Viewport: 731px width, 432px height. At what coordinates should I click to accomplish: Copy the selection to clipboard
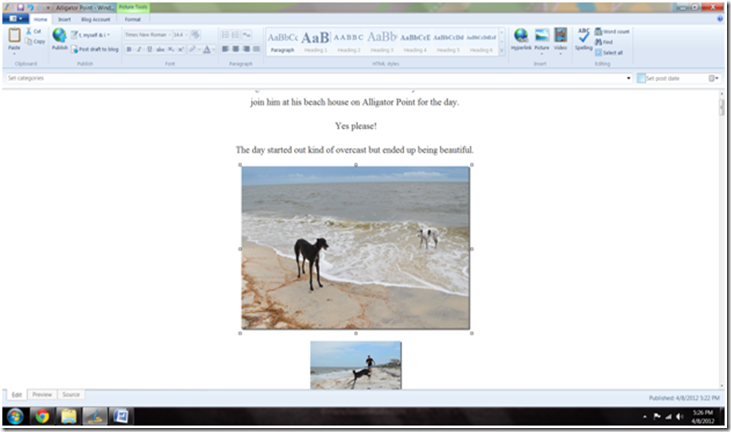pyautogui.click(x=35, y=41)
